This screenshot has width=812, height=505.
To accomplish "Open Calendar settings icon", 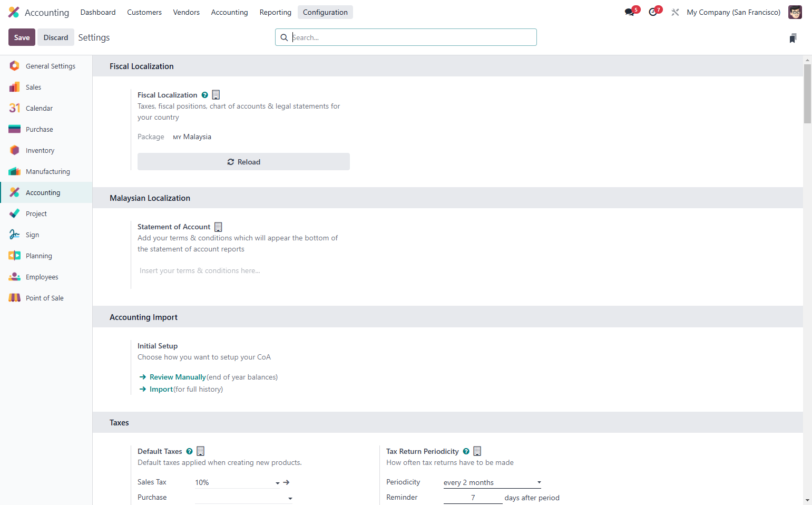I will pyautogui.click(x=15, y=108).
